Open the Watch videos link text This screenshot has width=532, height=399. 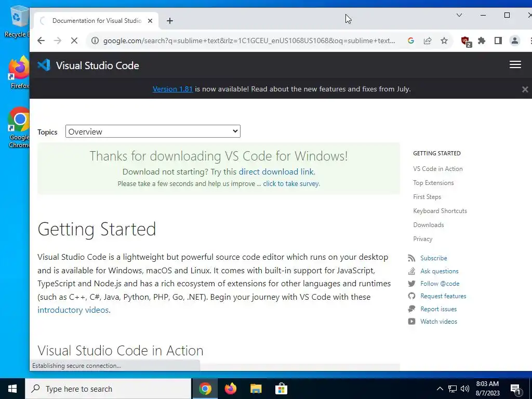(438, 321)
